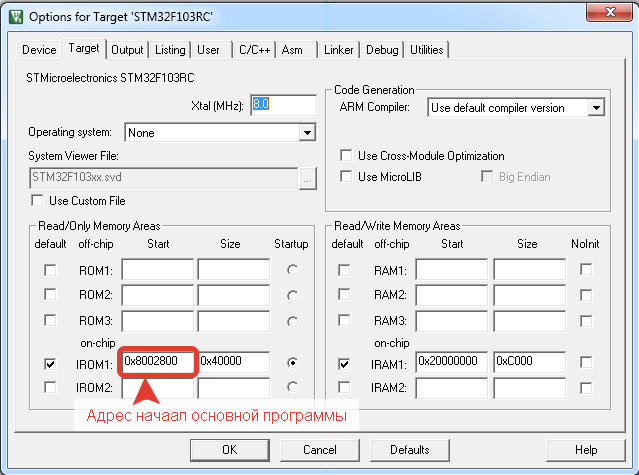Viewport: 639px width, 475px height.
Task: Switch to the Output tab
Action: 127,50
